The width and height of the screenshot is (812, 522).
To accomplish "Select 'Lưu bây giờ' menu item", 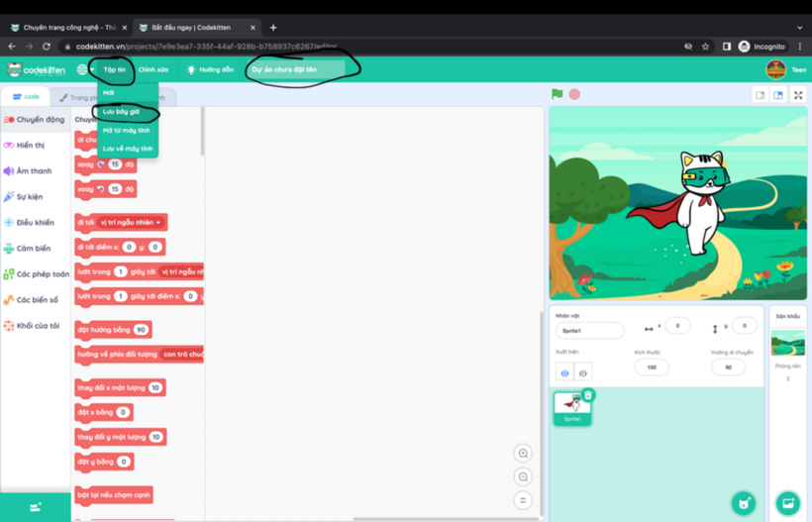I will 122,112.
